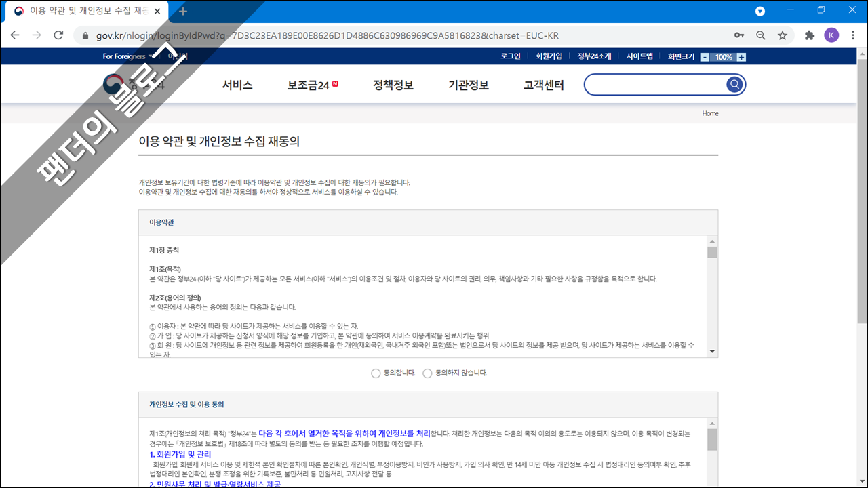Click the 로그인 link
The height and width of the screenshot is (488, 868).
511,56
